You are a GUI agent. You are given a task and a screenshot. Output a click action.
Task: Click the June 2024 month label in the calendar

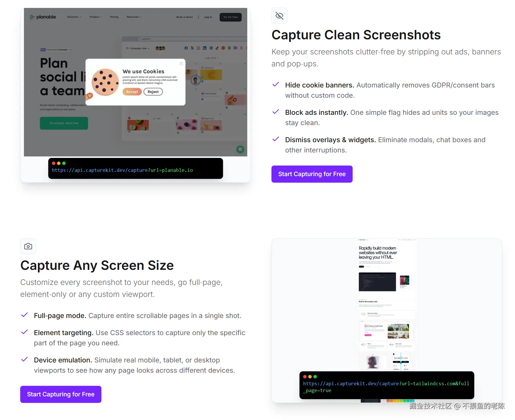pos(211,58)
